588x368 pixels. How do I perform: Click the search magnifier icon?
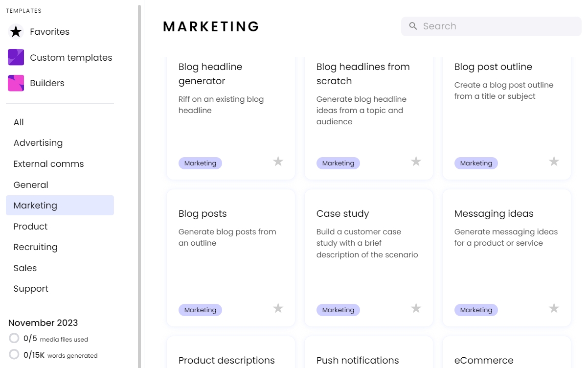point(413,26)
